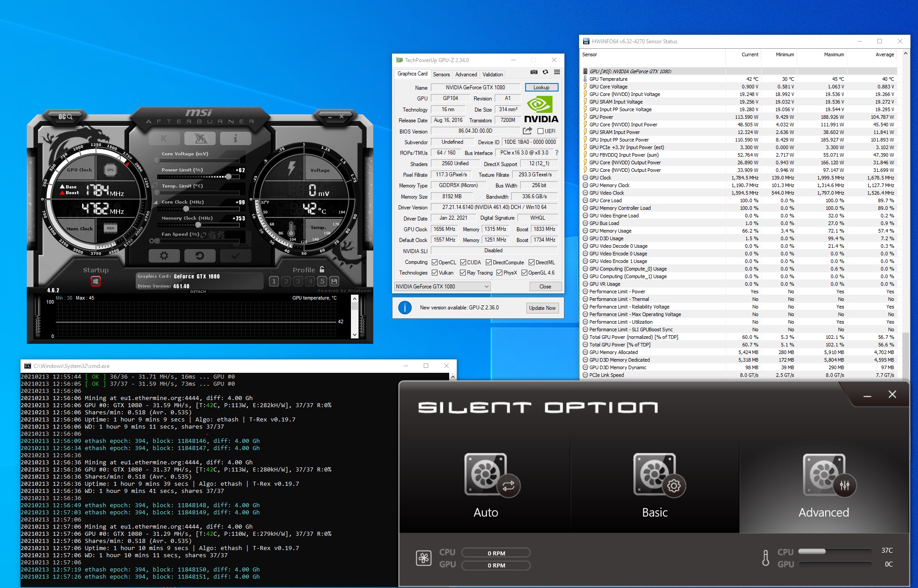
Task: Toggle Apply at Windows startup in Afterburner
Action: [96, 281]
